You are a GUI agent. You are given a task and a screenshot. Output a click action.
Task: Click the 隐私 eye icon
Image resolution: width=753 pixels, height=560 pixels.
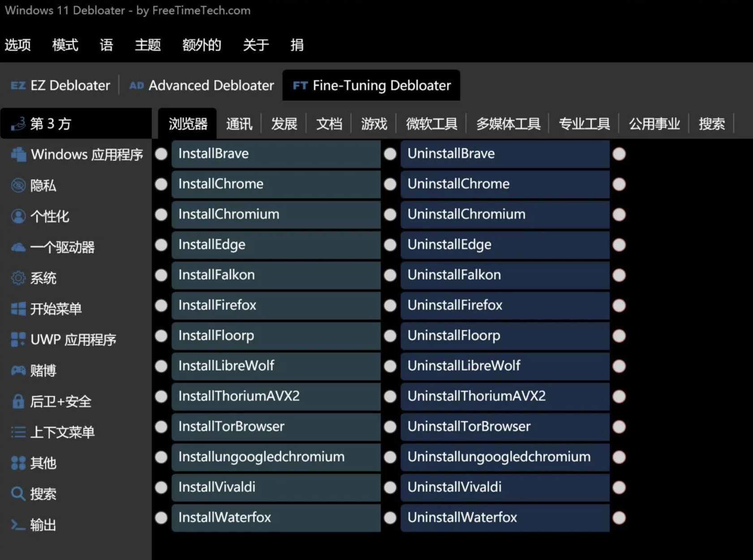coord(18,185)
